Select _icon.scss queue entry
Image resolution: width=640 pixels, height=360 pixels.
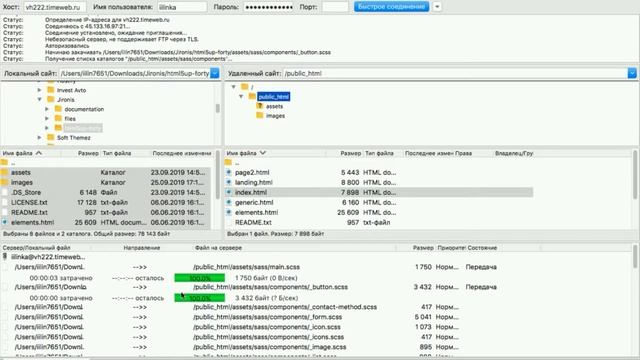tap(316, 327)
